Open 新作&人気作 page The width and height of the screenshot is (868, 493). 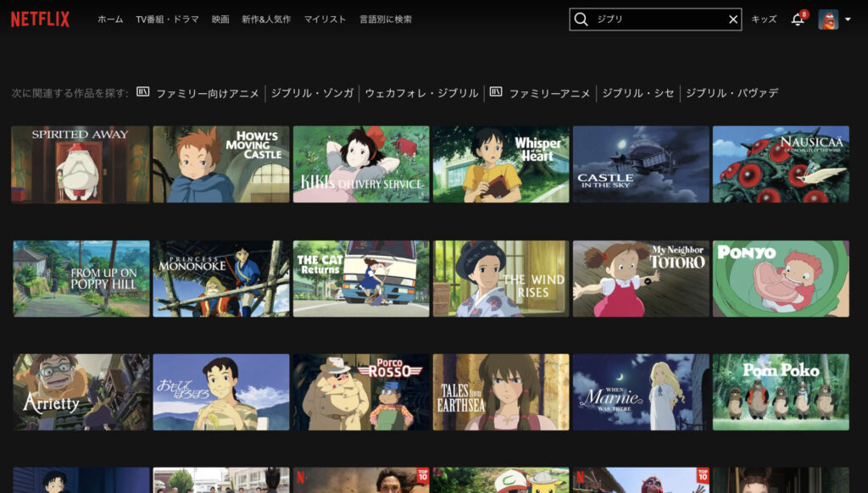(x=266, y=19)
